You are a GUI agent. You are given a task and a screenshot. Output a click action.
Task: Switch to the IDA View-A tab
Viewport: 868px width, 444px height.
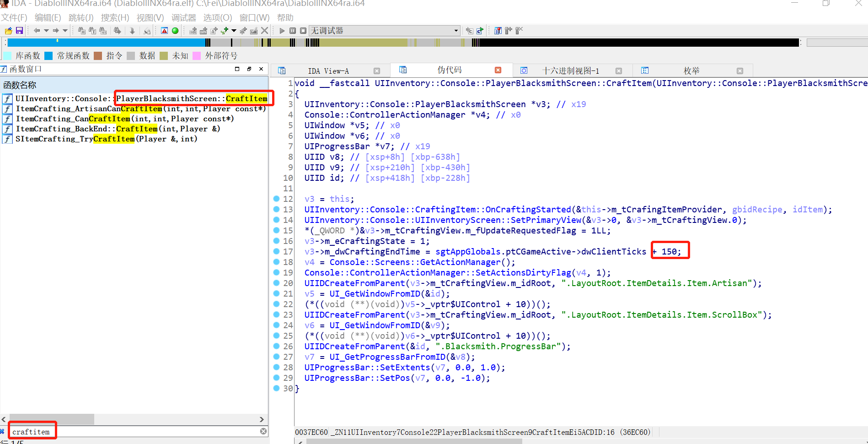pos(328,71)
